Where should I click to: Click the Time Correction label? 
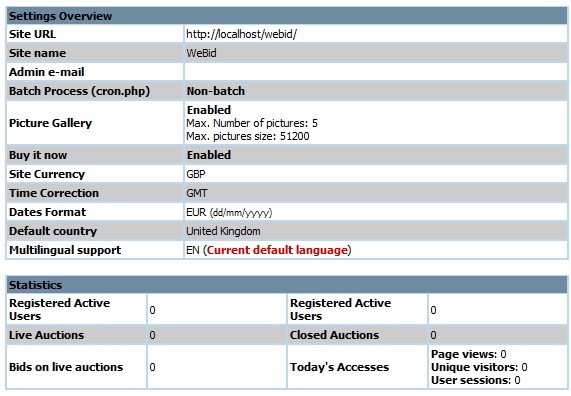pos(54,193)
